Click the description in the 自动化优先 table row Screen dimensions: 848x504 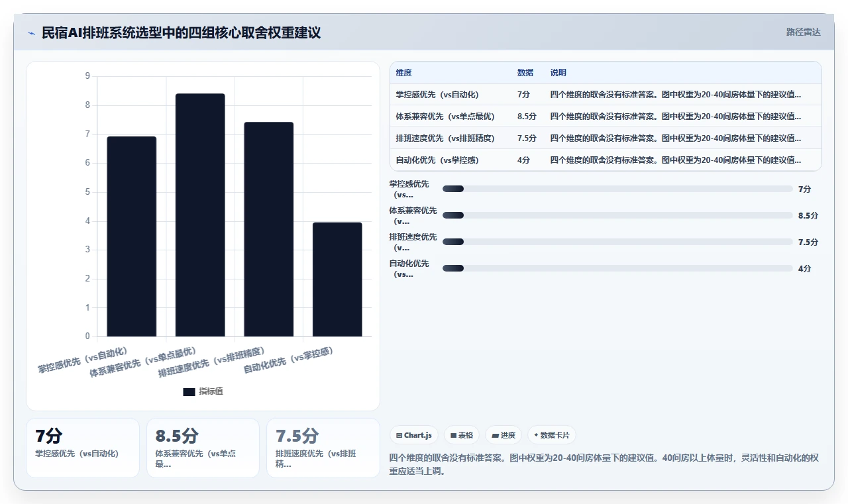pos(676,160)
